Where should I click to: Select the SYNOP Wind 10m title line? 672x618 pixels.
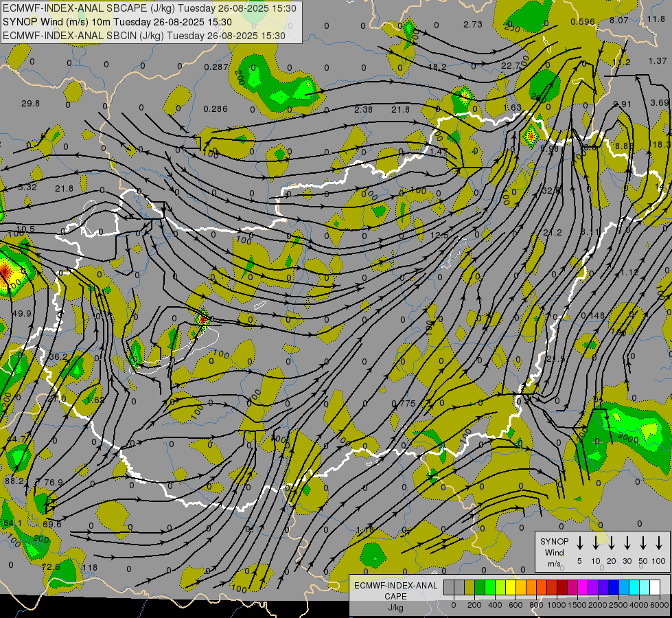117,22
